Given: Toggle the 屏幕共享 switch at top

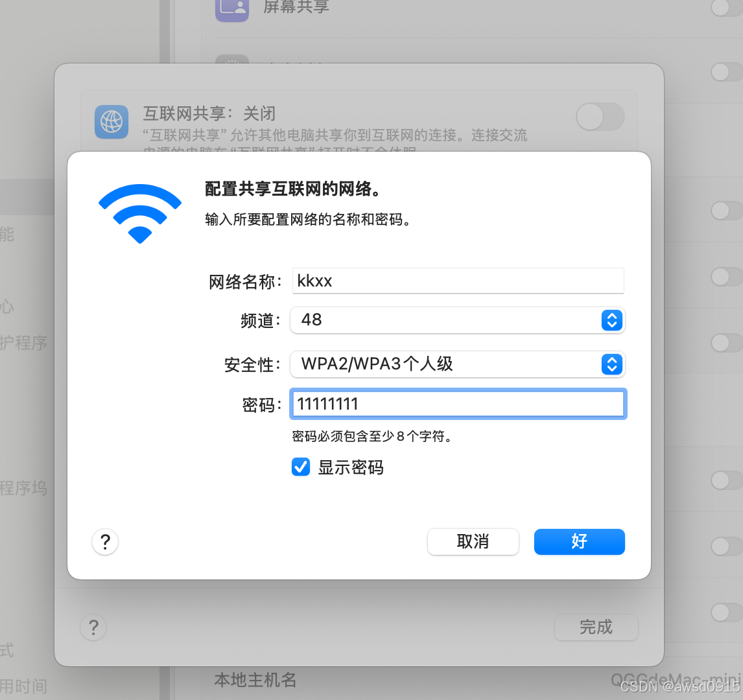Looking at the screenshot, I should point(727,6).
